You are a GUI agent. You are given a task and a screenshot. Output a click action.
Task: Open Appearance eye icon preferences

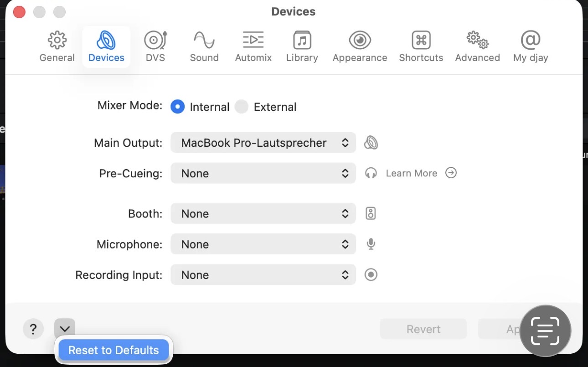click(360, 41)
